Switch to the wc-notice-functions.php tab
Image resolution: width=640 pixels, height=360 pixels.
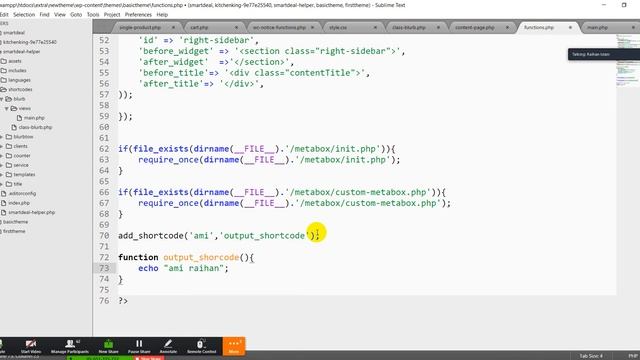pyautogui.click(x=279, y=27)
